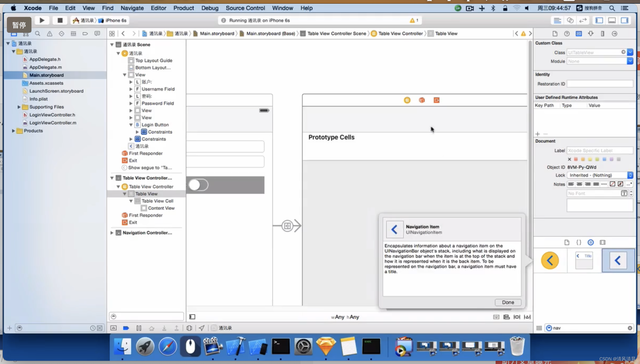The image size is (640, 364).
Task: Select Username Field in outline
Action: [158, 89]
